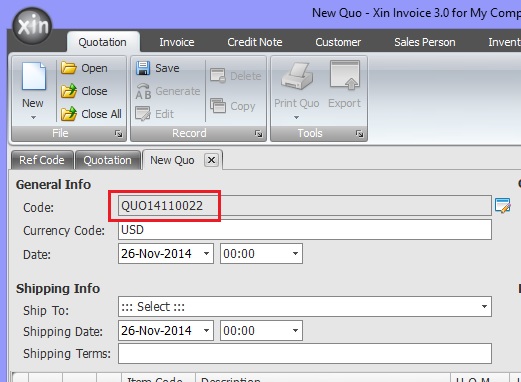Click the edit code icon beside Code field

pos(503,205)
